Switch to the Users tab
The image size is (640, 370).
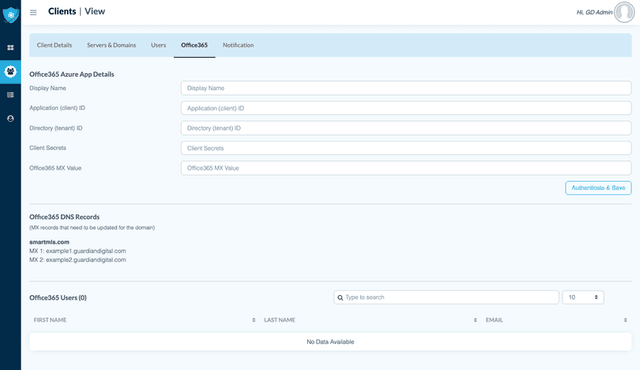click(158, 45)
